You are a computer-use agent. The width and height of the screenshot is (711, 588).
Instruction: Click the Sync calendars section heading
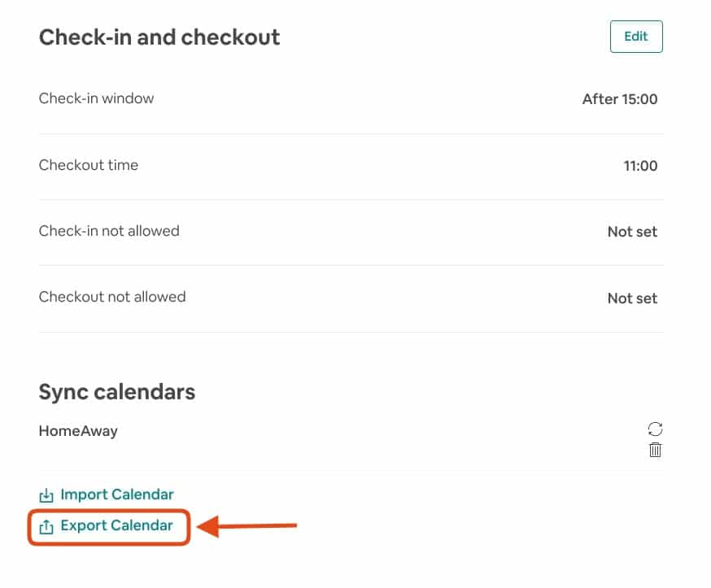[116, 391]
